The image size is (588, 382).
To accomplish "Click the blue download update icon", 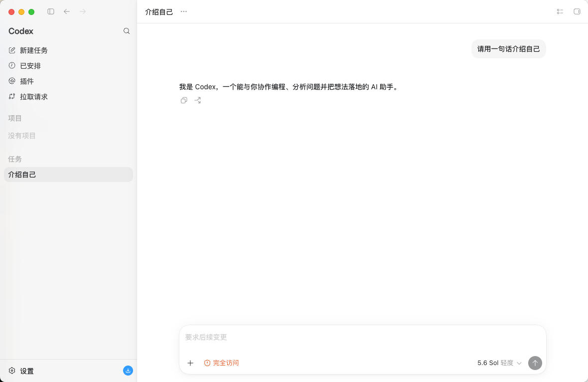I will [x=128, y=371].
